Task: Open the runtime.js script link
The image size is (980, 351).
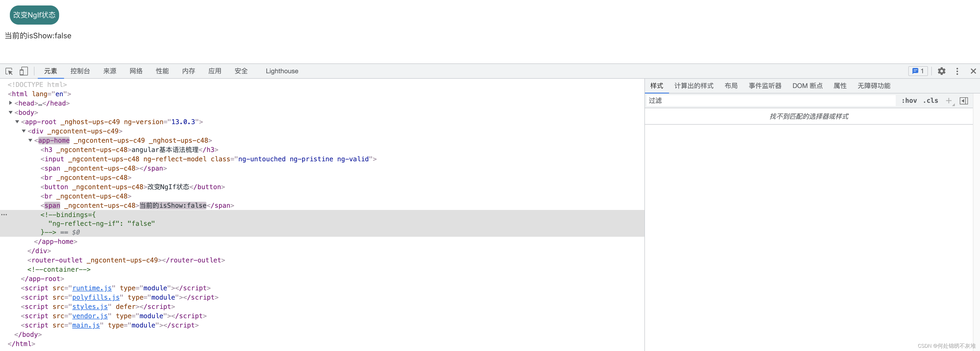Action: coord(92,288)
